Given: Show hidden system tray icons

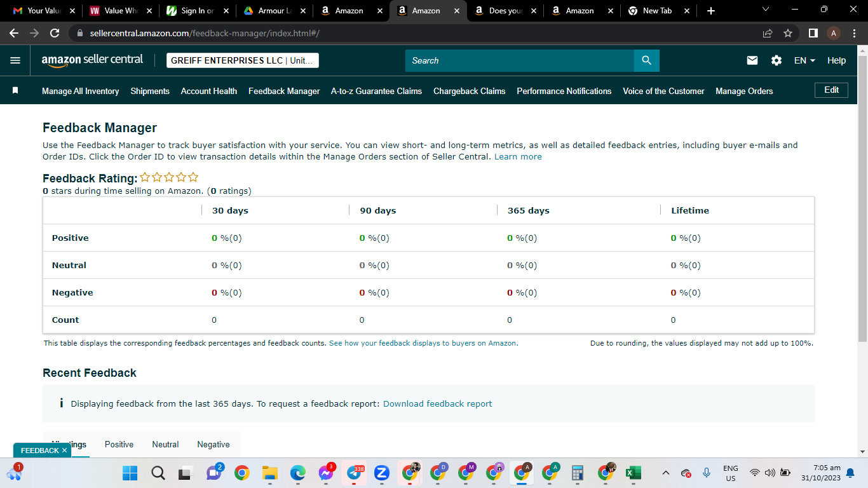Looking at the screenshot, I should (666, 473).
